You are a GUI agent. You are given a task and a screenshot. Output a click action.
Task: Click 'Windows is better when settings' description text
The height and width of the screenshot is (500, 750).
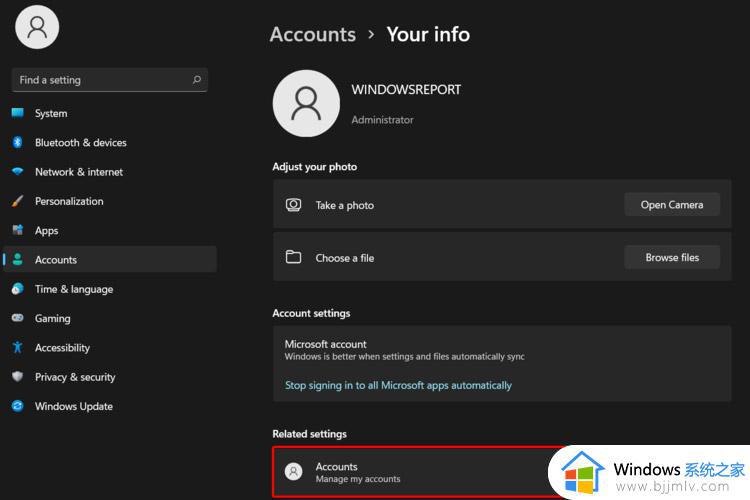405,356
